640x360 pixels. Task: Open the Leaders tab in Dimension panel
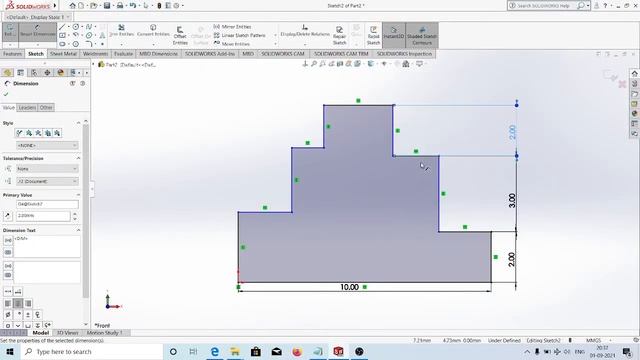pyautogui.click(x=27, y=107)
